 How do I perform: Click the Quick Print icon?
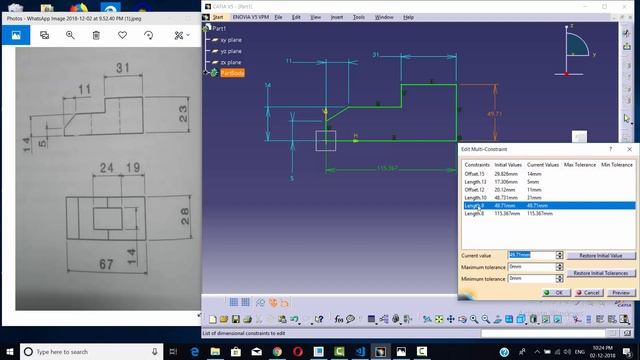[247, 319]
